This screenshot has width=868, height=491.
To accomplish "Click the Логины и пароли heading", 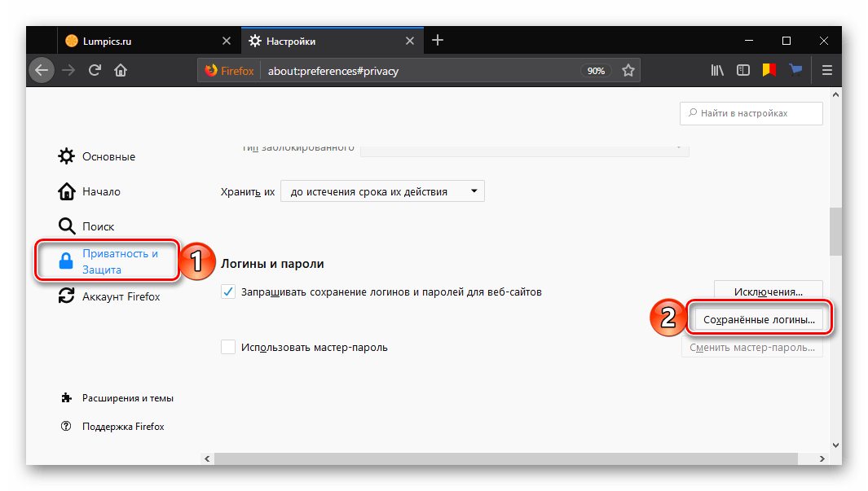I will coord(272,264).
